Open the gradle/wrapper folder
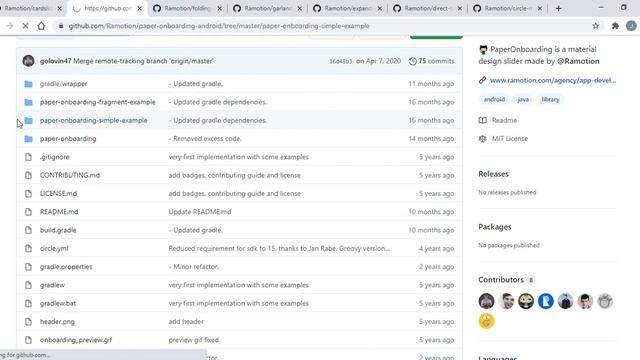 tap(63, 84)
